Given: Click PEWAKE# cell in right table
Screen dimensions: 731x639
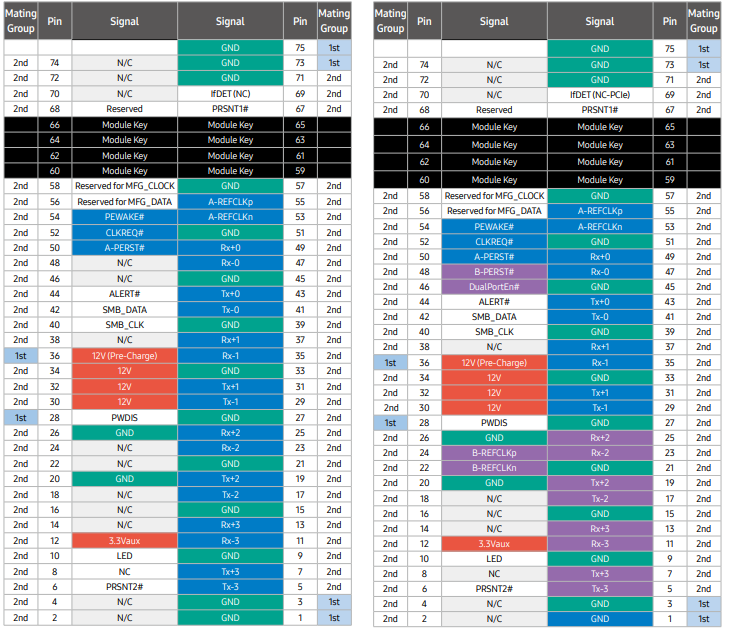Looking at the screenshot, I should tap(494, 226).
